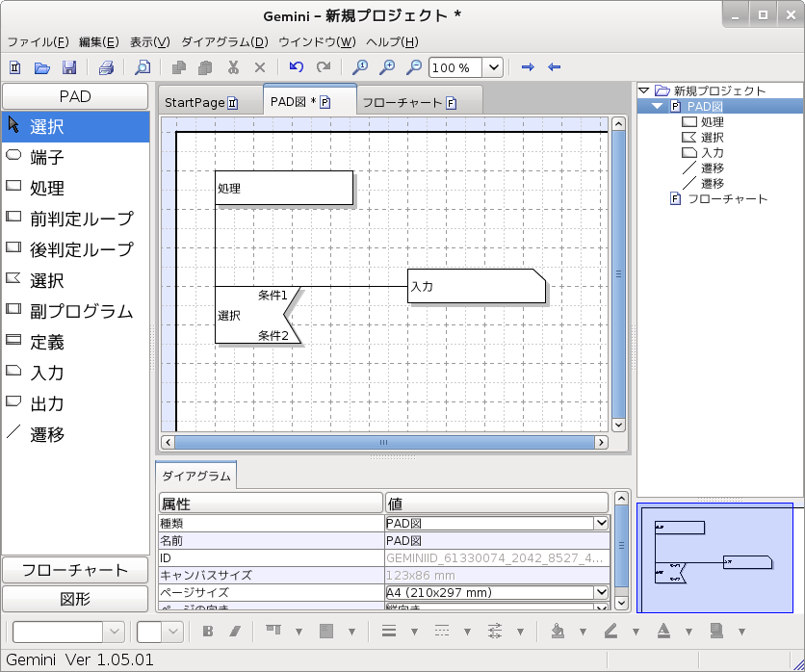Viewport: 805px width, 672px height.
Task: Select the 処理 process tool in palette
Action: pos(75,188)
